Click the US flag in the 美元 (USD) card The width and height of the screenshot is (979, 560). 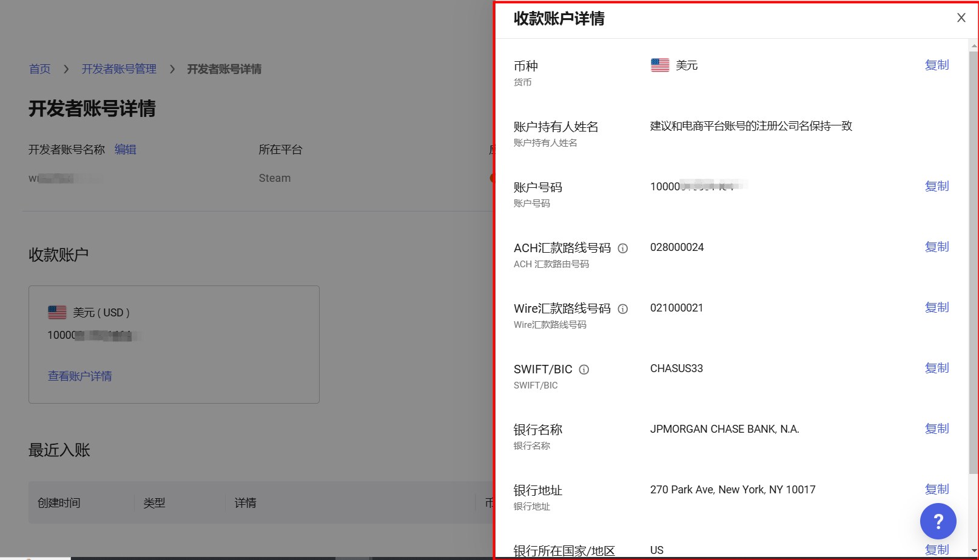[x=57, y=312]
